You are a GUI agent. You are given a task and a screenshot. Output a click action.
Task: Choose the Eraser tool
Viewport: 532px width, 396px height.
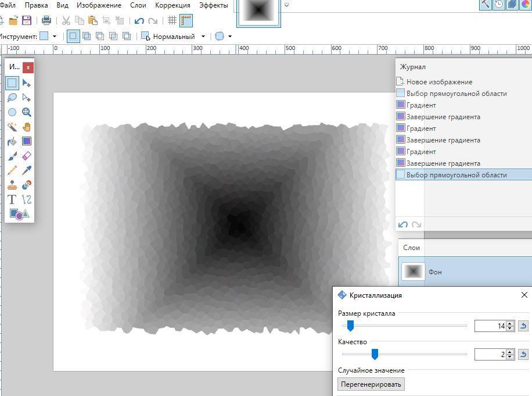point(27,156)
